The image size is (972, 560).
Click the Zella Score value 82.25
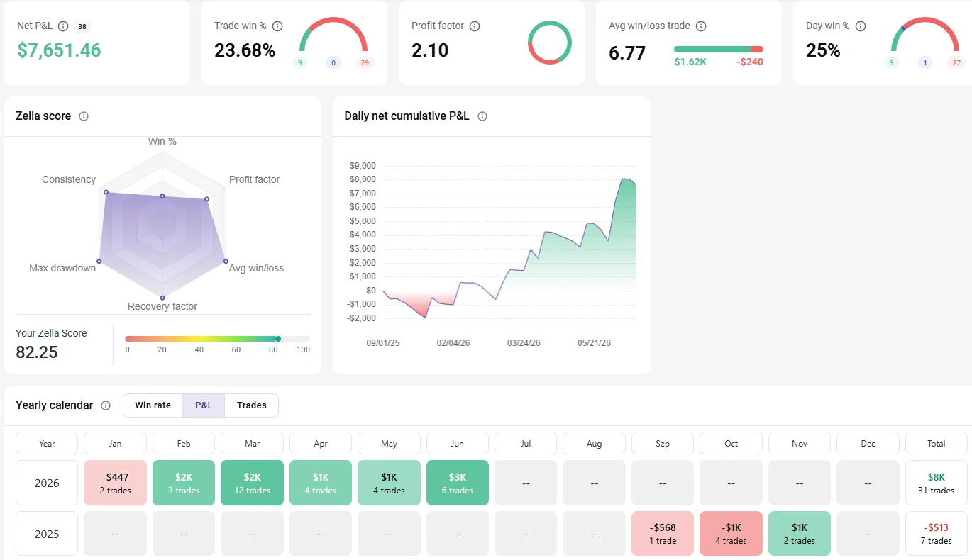37,352
